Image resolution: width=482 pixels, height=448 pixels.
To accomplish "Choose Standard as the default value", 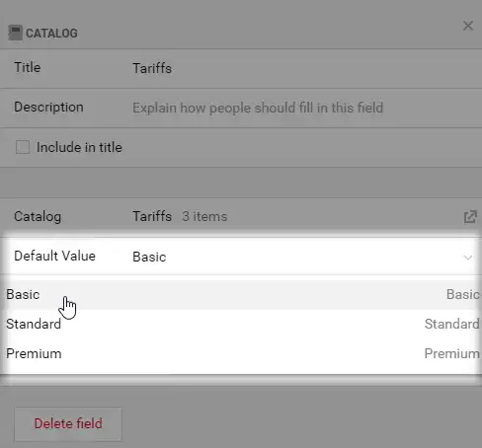I will (241, 324).
